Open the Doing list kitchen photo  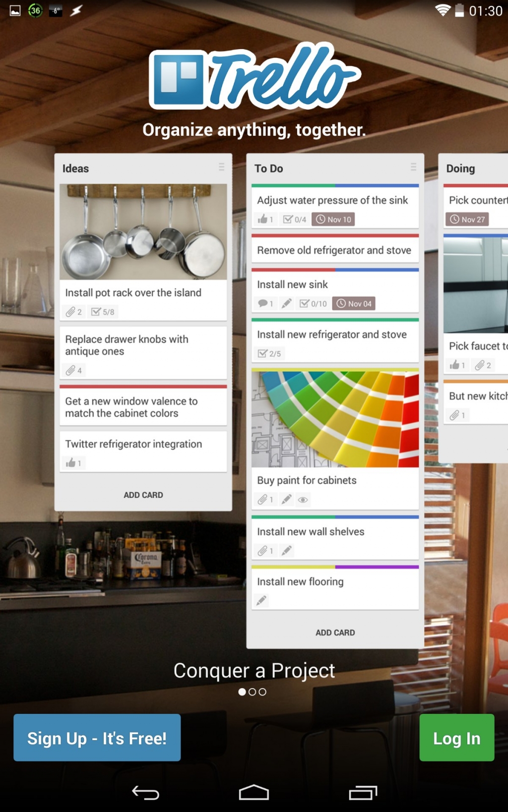coord(475,285)
